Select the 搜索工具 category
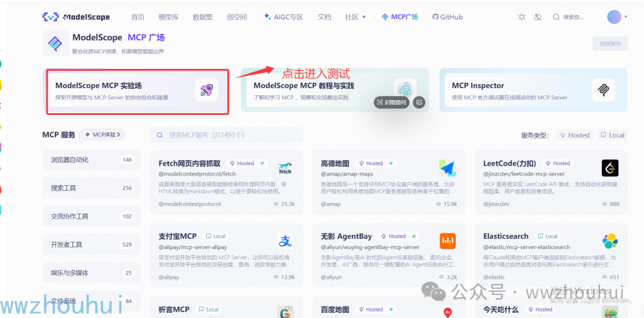This screenshot has width=644, height=318. pos(91,188)
